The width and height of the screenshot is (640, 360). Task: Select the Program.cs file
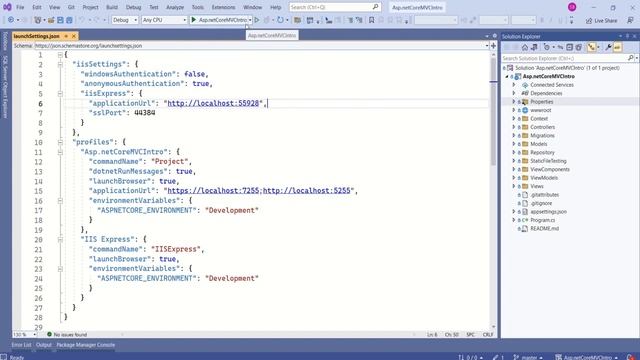point(542,220)
